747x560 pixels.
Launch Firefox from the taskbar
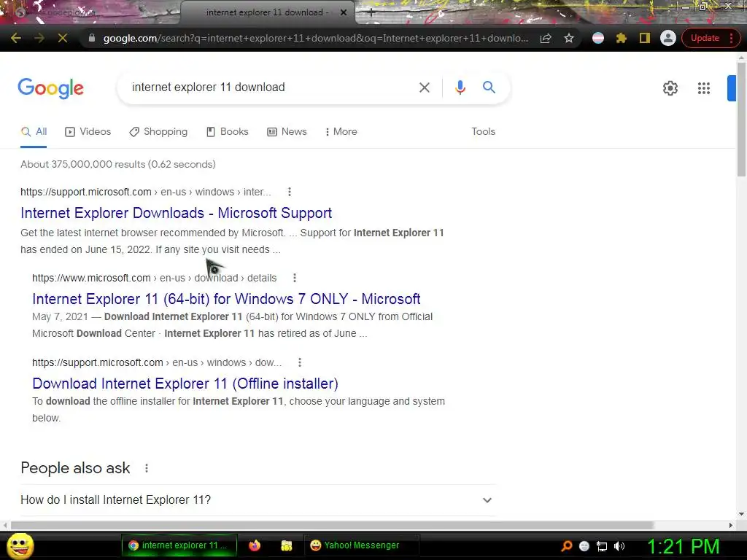pos(255,545)
